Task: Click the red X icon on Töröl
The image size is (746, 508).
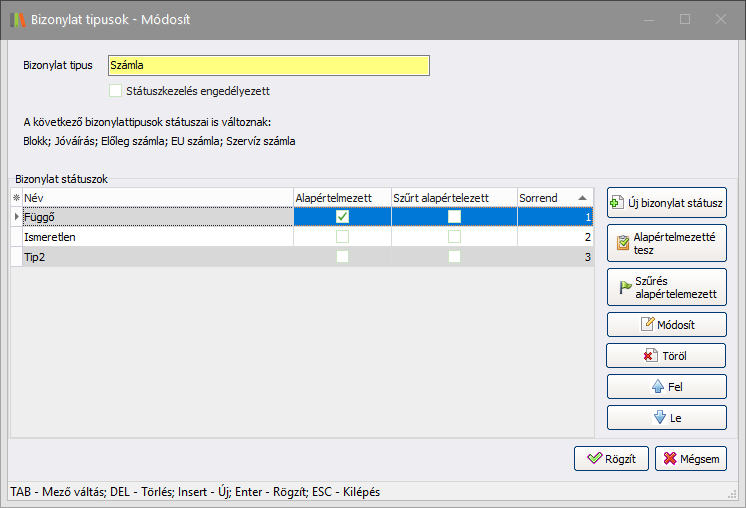Action: click(650, 355)
